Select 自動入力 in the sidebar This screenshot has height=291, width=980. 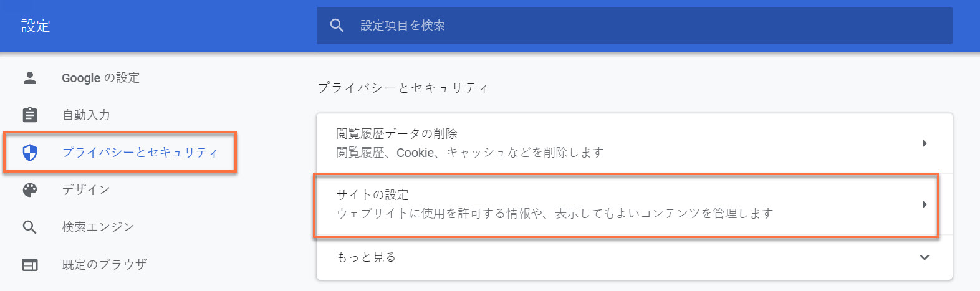(86, 115)
